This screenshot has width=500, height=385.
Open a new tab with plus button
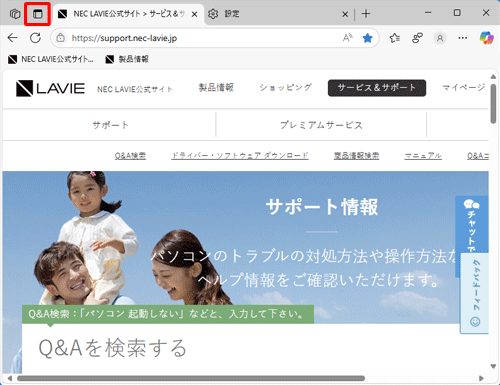(366, 14)
